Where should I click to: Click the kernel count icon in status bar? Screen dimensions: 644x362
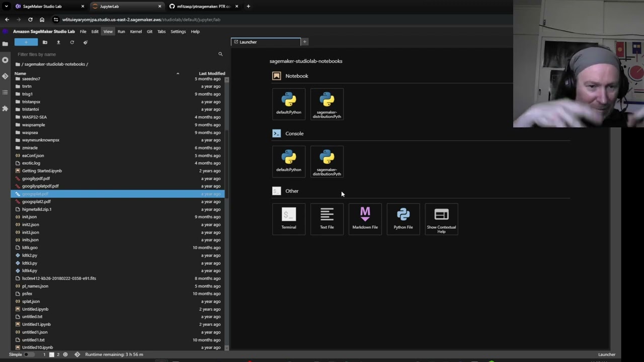tap(65, 354)
